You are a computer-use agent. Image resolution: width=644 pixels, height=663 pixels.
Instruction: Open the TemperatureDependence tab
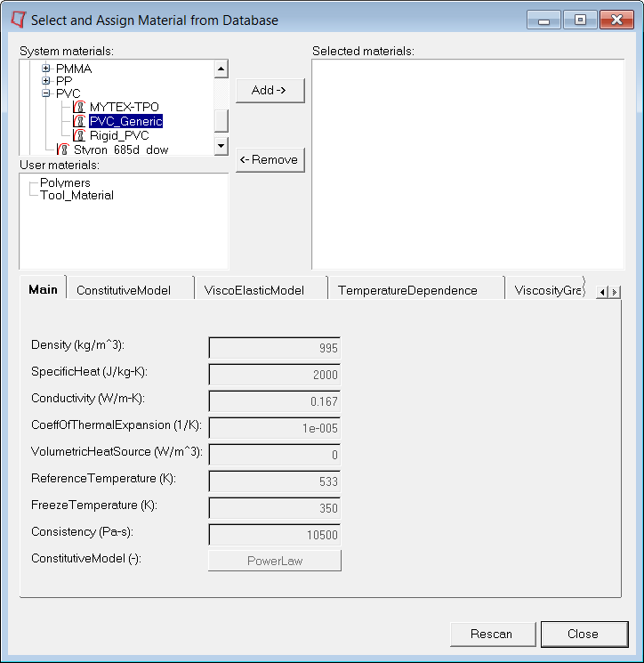point(415,290)
